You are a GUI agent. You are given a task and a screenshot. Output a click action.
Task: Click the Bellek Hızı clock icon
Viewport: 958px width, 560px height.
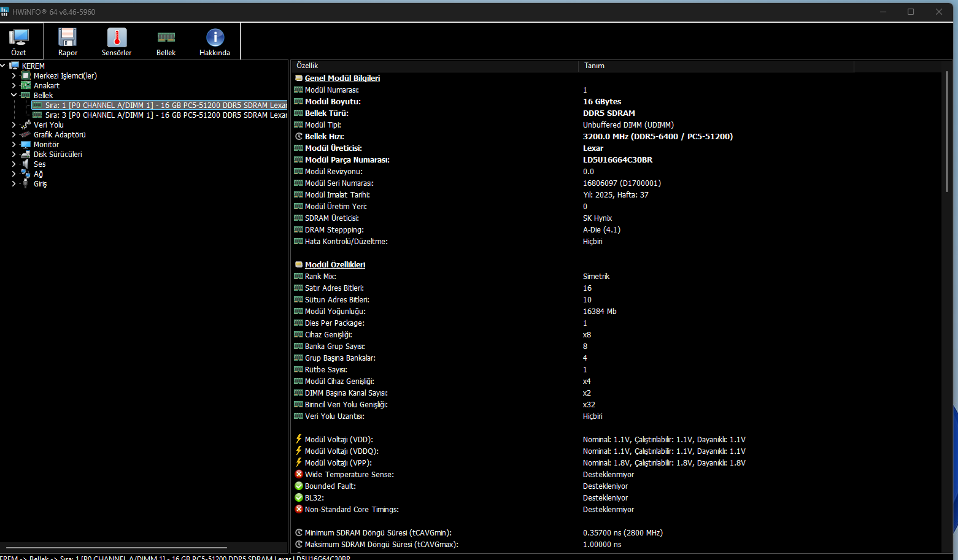point(299,136)
